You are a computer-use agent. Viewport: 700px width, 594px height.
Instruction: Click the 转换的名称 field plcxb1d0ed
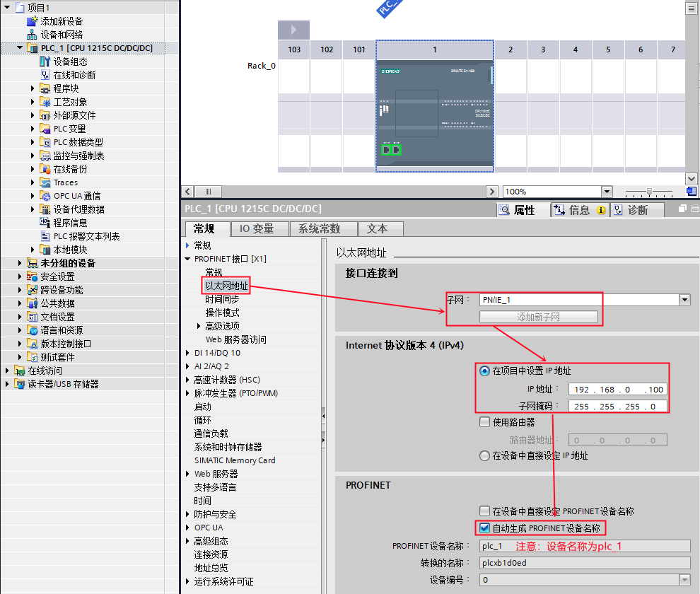(585, 563)
